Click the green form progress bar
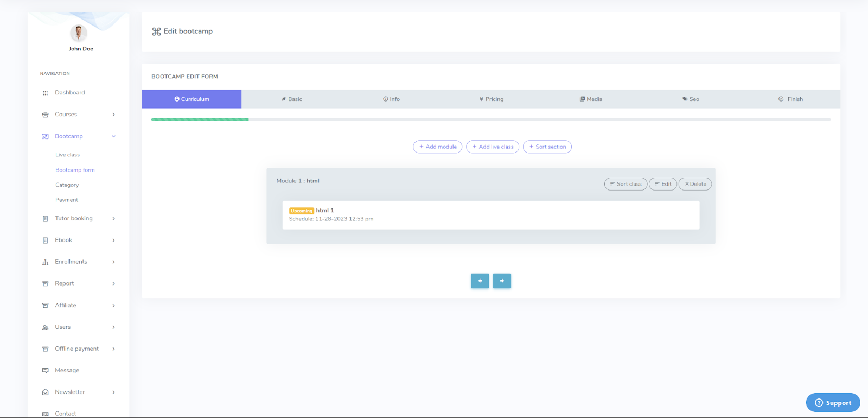 coord(200,119)
